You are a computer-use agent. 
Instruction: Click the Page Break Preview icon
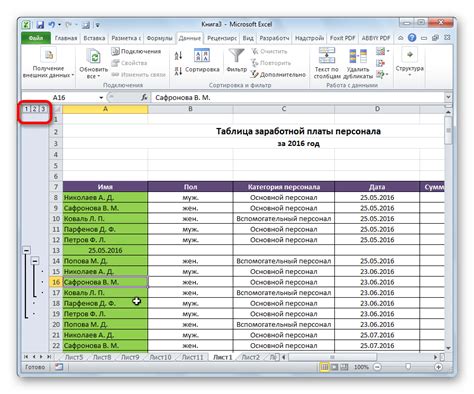point(344,367)
